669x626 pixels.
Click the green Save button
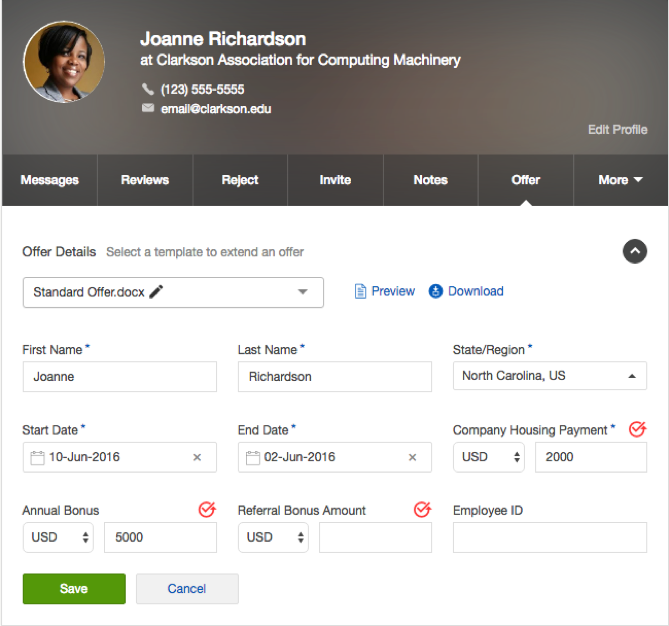74,589
